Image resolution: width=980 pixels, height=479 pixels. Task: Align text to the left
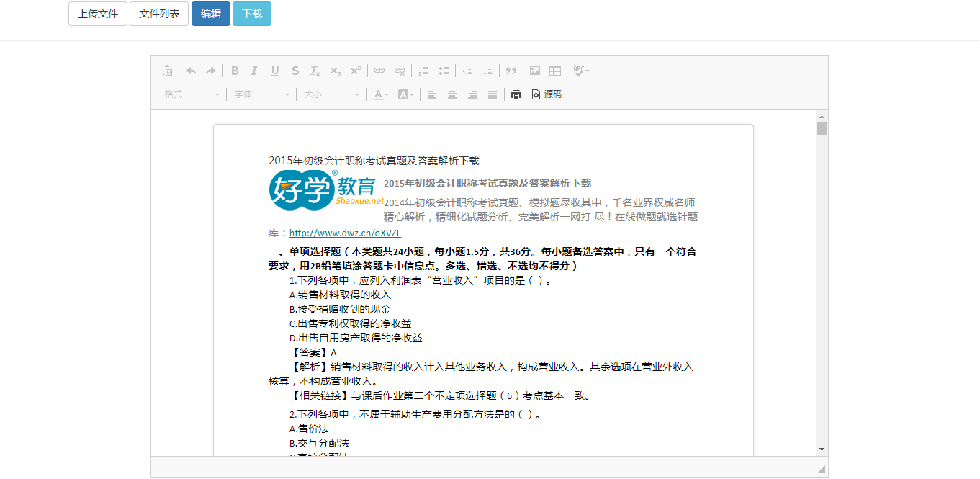(432, 94)
